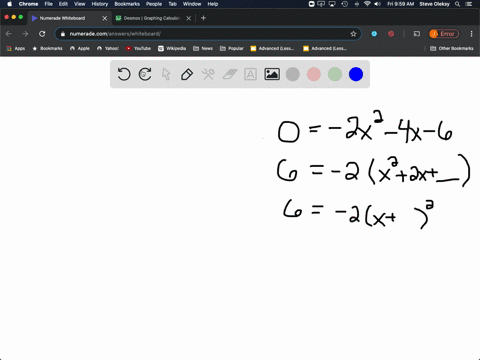The height and width of the screenshot is (360, 480).
Task: Open first Advanced (Less... bookmark
Action: pos(272,48)
